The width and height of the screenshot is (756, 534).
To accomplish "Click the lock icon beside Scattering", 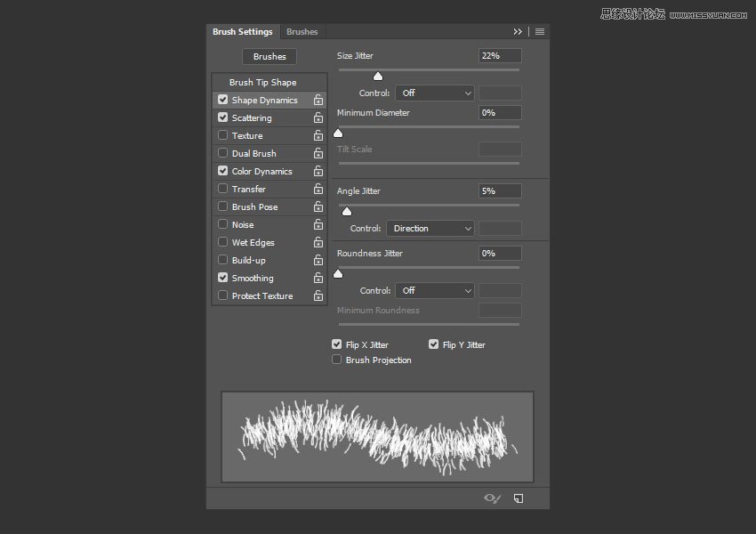I will coord(318,117).
